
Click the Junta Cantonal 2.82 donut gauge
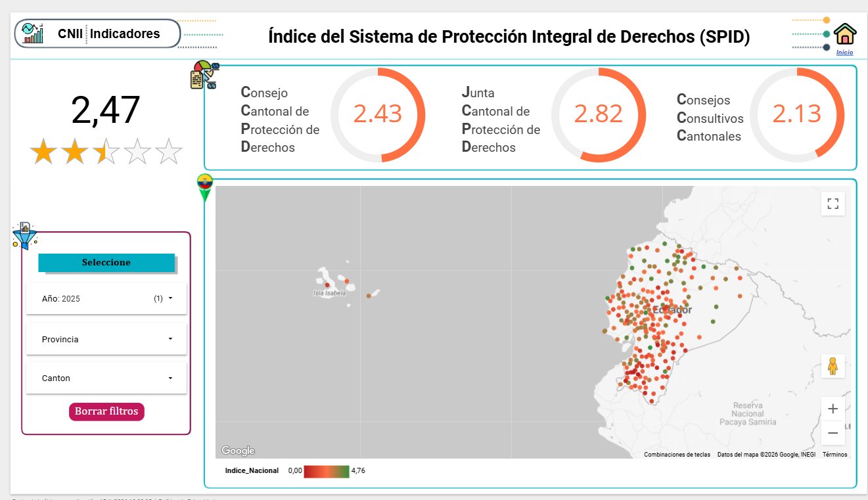point(598,114)
